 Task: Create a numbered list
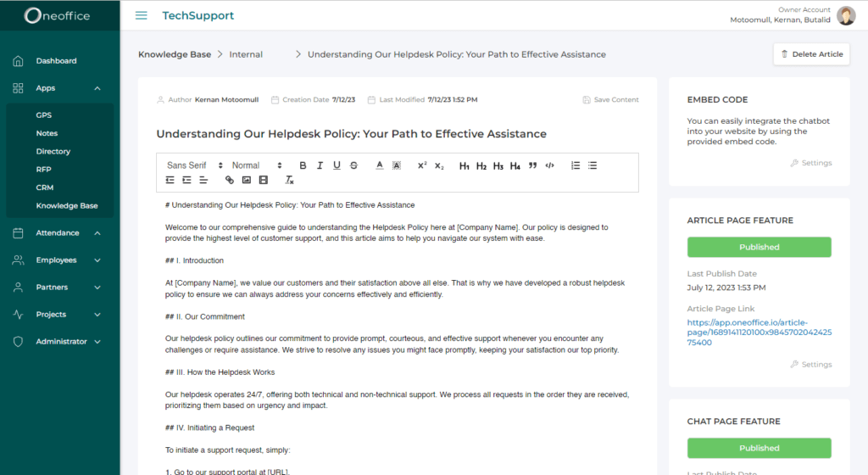tap(576, 165)
